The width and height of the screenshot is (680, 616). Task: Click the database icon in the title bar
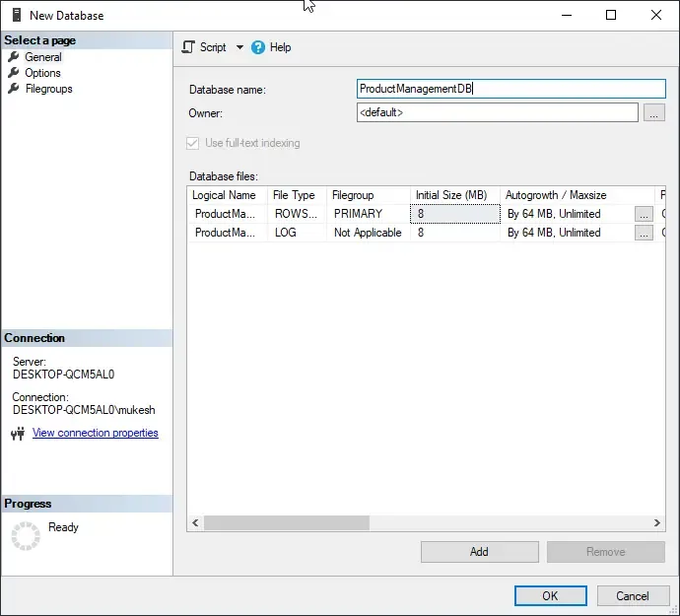pos(16,15)
